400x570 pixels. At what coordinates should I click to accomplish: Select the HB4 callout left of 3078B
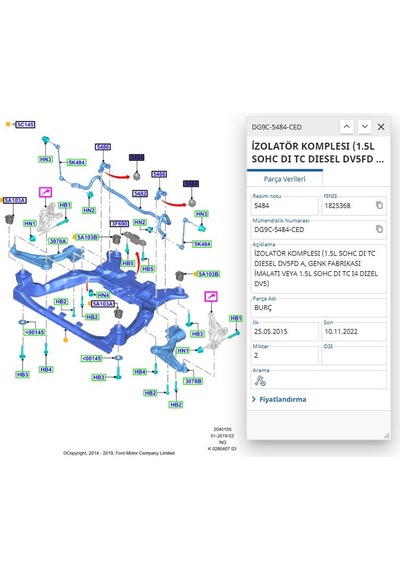pos(140,372)
